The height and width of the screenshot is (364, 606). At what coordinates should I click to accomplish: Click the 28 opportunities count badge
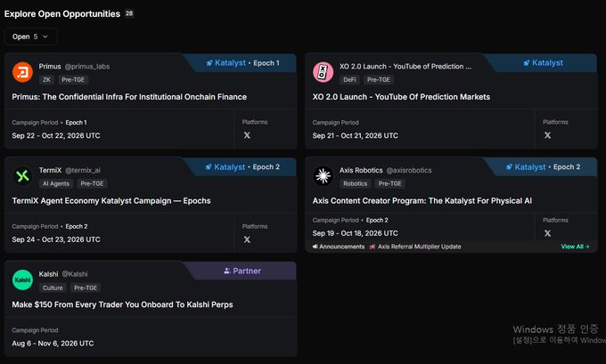pos(129,13)
